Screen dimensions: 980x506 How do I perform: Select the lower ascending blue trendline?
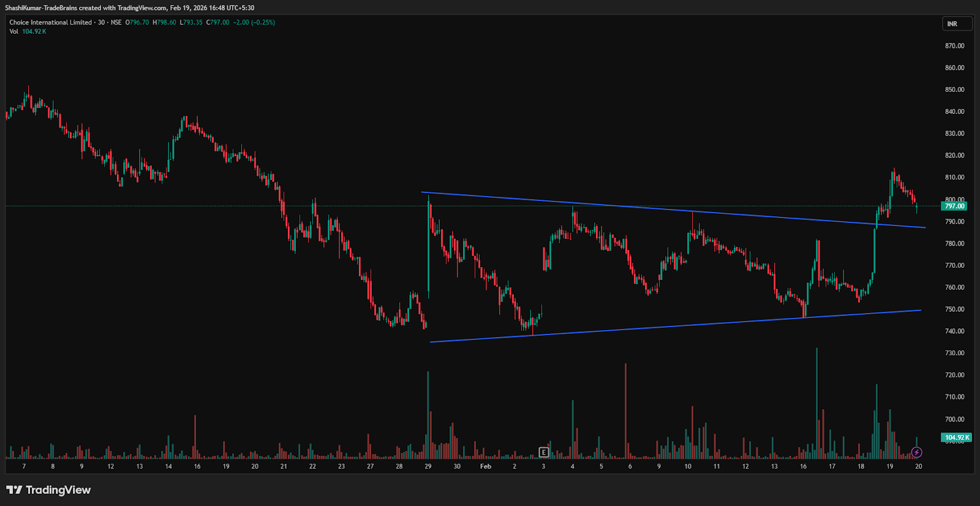coord(674,326)
